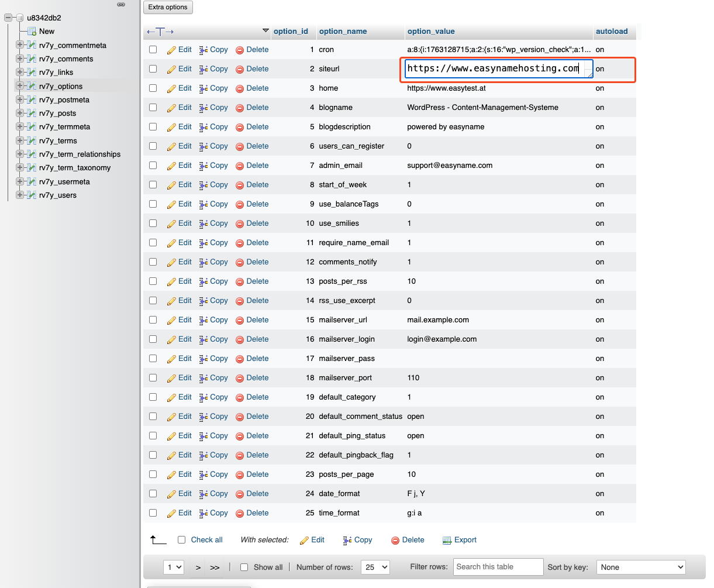Click the Export icon below the table
The image size is (714, 588).
pyautogui.click(x=447, y=541)
